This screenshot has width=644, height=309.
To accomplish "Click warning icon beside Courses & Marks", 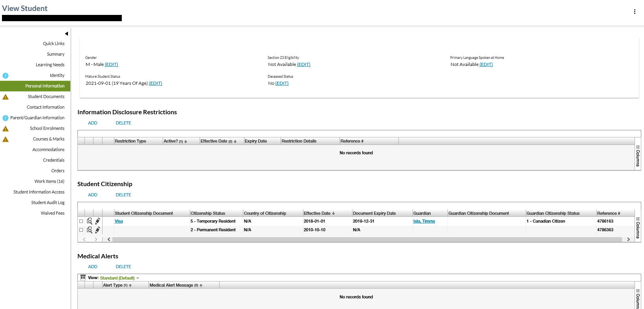I will (x=6, y=139).
